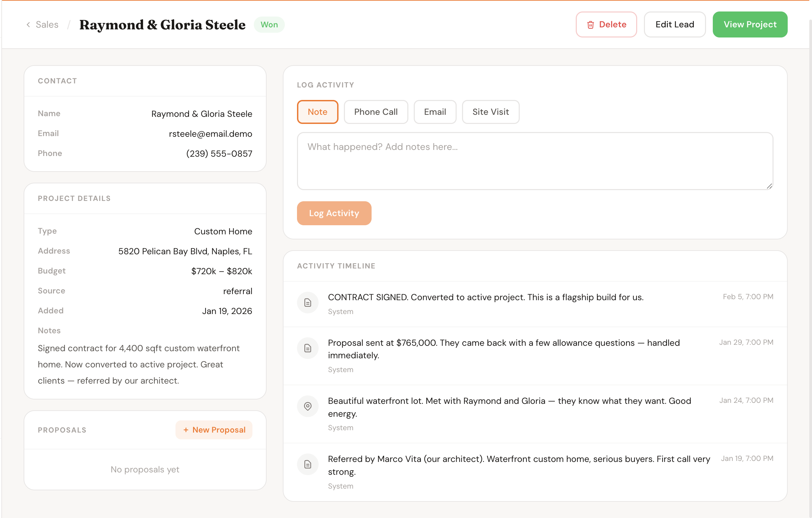Click map pin icon for site visit entry

[x=307, y=406]
